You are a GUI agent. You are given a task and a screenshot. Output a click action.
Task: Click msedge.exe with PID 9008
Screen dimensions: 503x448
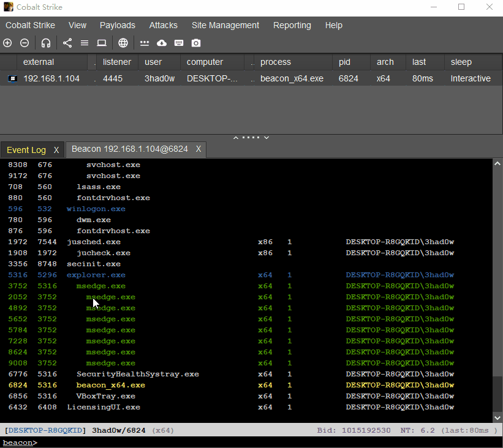(111, 363)
